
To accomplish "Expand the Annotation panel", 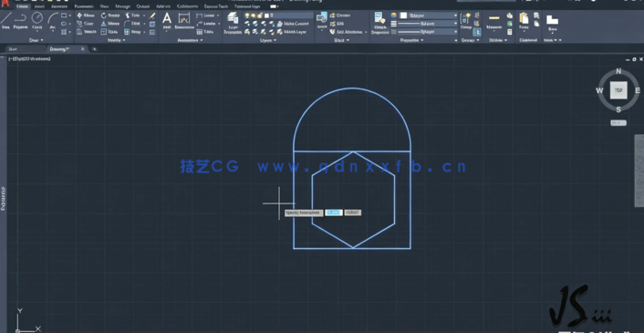I will tap(190, 40).
